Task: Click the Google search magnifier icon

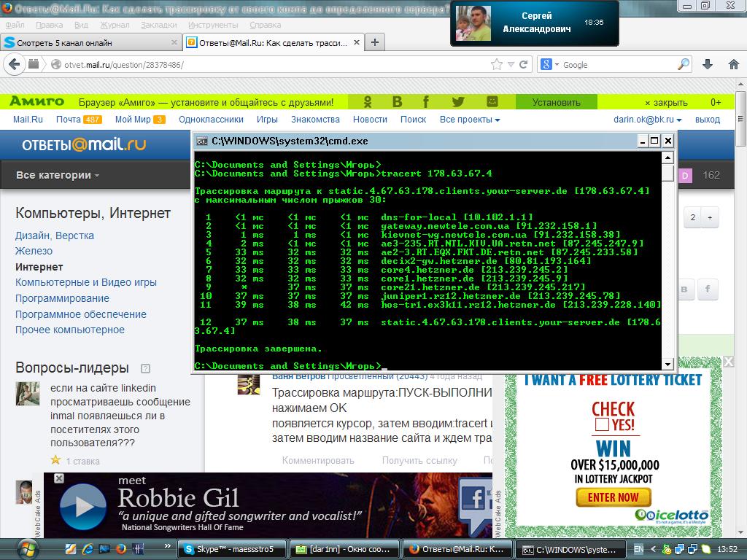Action: tap(684, 64)
